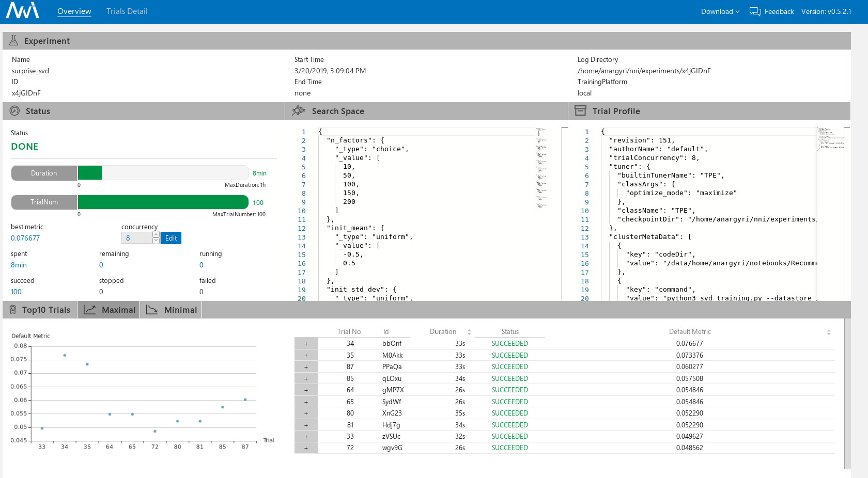This screenshot has height=478, width=868.
Task: Switch to the Trials Detail tab
Action: click(127, 11)
